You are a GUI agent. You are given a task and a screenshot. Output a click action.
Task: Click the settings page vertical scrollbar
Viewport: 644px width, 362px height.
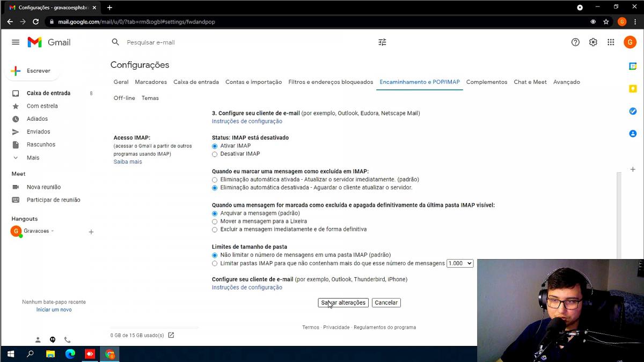(619, 215)
